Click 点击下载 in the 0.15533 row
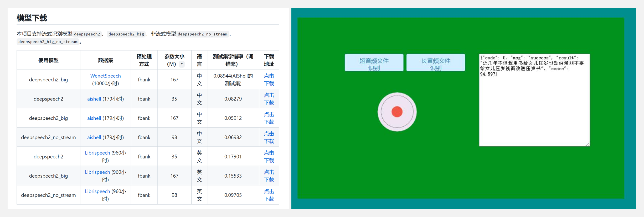This screenshot has width=644, height=217. (269, 176)
